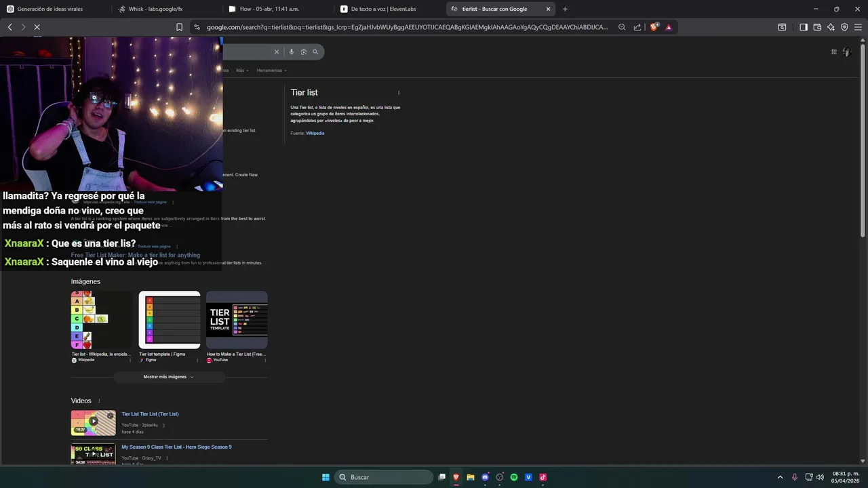Open options for Tier List Tier List video
The image size is (868, 488).
163,426
